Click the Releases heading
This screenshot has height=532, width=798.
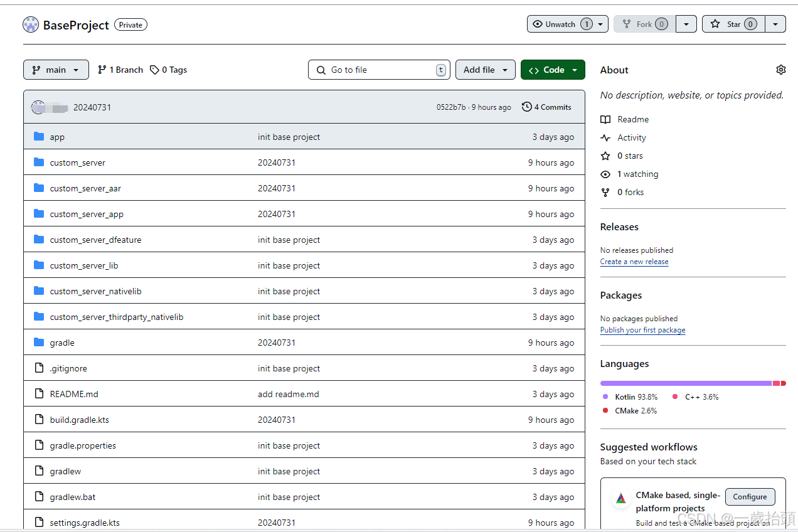pos(619,227)
